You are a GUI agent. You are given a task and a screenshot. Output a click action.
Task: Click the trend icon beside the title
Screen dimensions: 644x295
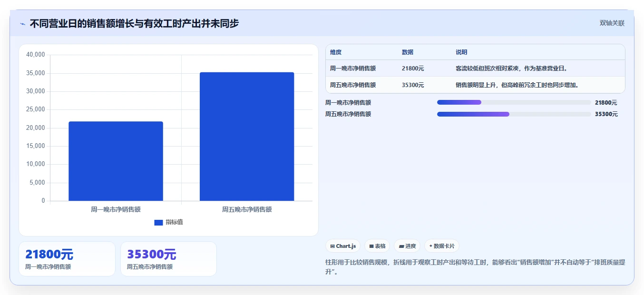tap(22, 24)
